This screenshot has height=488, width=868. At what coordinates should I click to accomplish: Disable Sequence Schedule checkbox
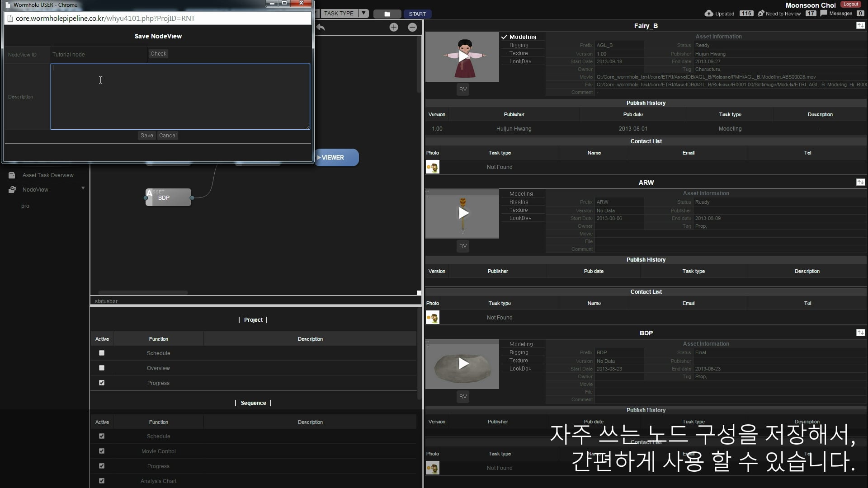pos(102,436)
